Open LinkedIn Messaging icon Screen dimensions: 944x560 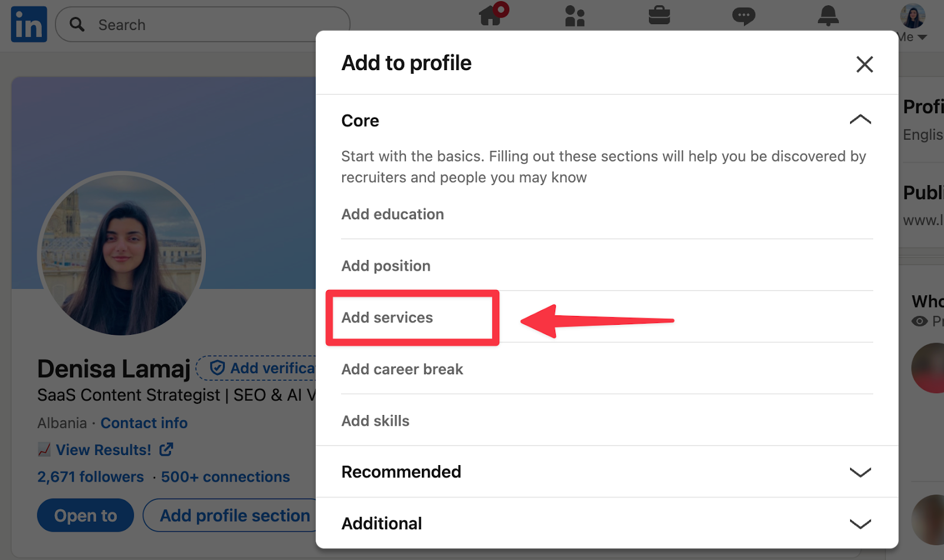pos(743,17)
